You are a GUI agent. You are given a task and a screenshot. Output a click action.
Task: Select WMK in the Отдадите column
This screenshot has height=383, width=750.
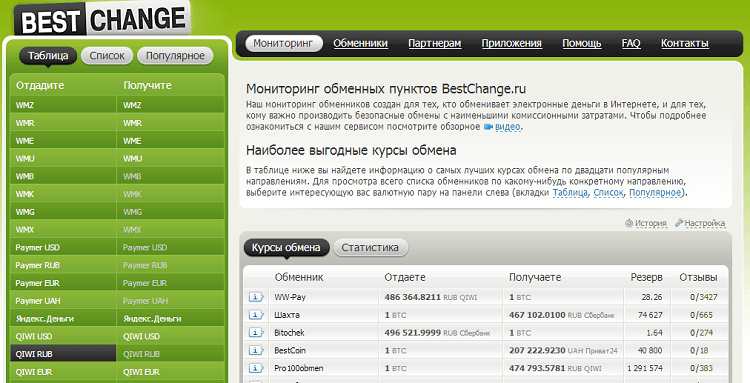[63, 194]
